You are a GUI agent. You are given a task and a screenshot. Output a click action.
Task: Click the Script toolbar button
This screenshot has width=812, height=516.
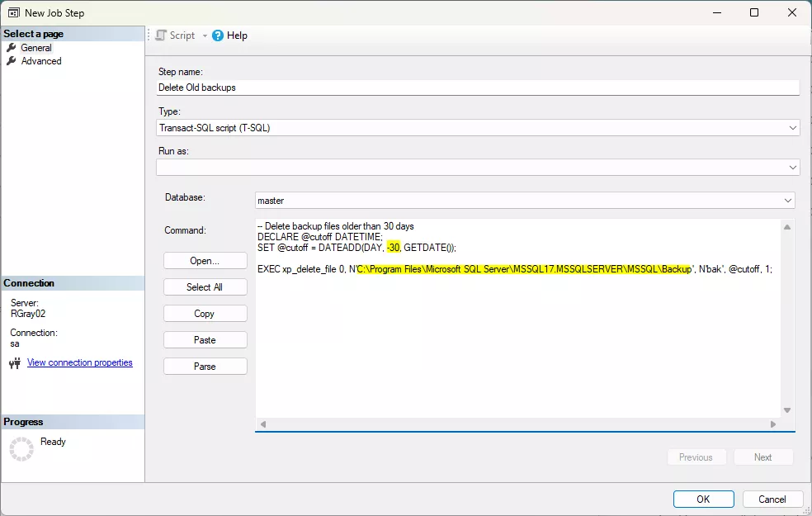click(176, 36)
